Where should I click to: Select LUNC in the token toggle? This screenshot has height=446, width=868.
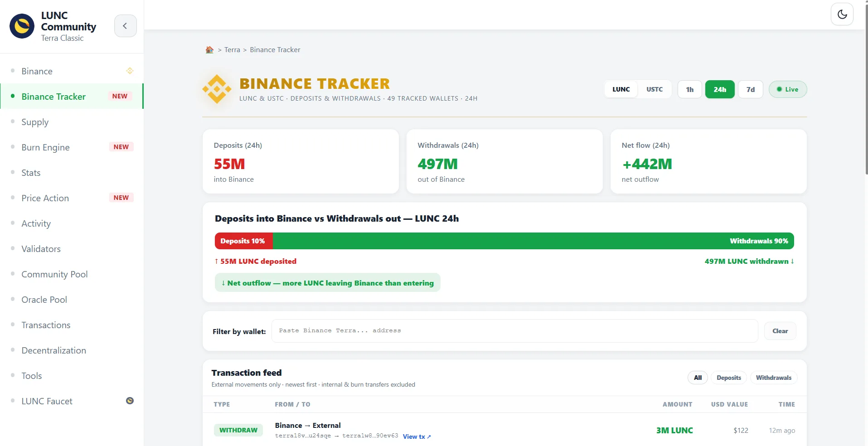tap(621, 89)
